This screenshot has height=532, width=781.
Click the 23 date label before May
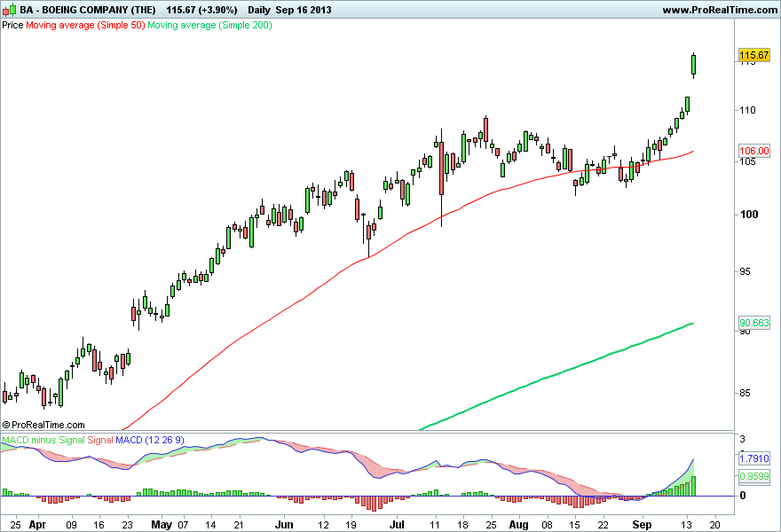pos(128,525)
